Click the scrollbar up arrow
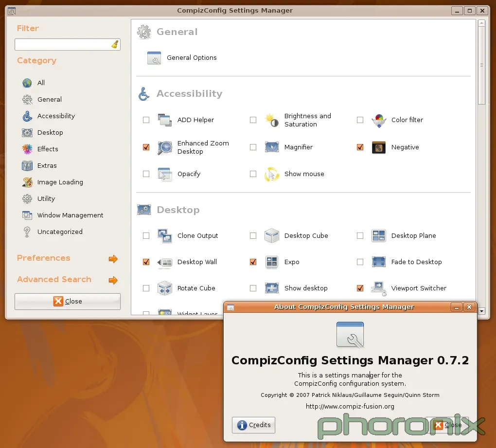Image resolution: width=496 pixels, height=448 pixels. tap(481, 23)
